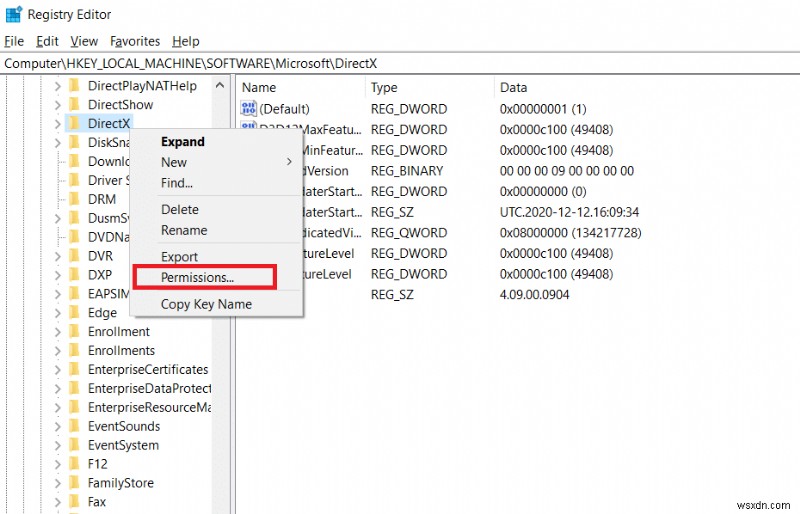Open the Help menu

point(186,41)
